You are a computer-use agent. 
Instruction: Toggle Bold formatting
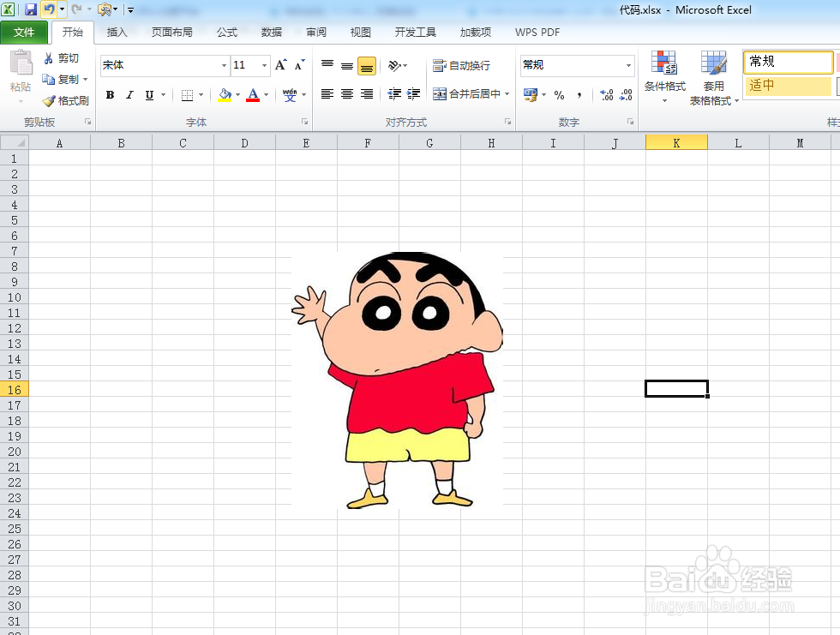point(110,95)
